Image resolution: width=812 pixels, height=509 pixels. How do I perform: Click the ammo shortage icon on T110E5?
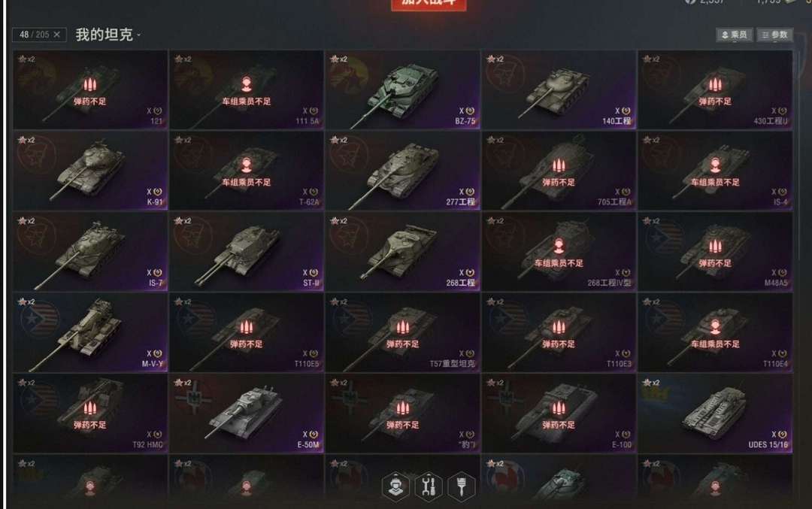coord(246,327)
